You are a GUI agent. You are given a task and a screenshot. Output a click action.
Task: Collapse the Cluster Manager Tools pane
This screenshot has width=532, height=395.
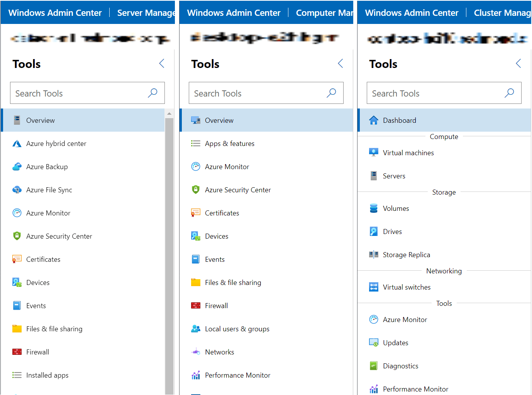click(x=518, y=63)
